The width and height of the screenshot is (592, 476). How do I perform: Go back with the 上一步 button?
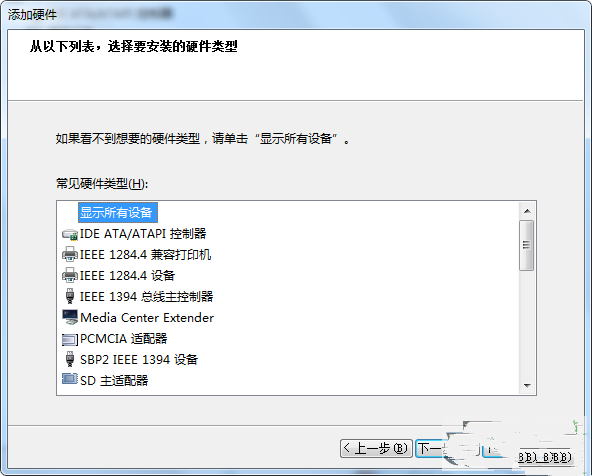coord(376,448)
